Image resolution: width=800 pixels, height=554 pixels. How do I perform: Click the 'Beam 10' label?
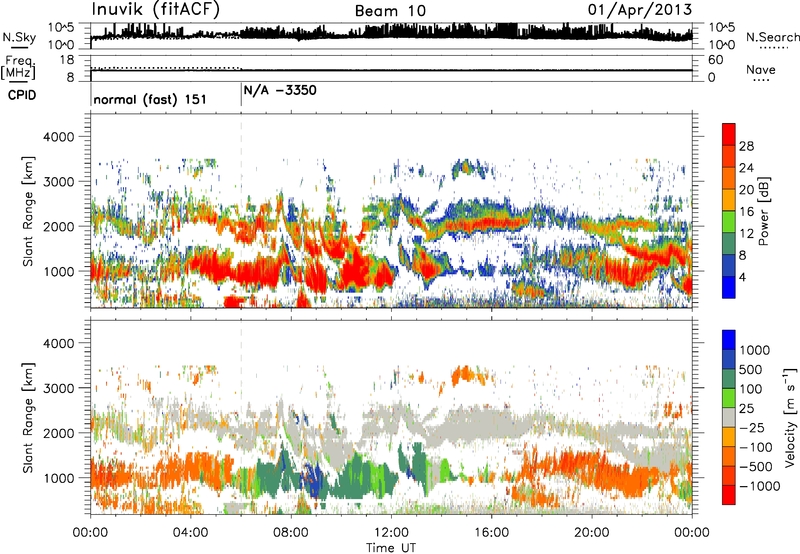coord(390,11)
